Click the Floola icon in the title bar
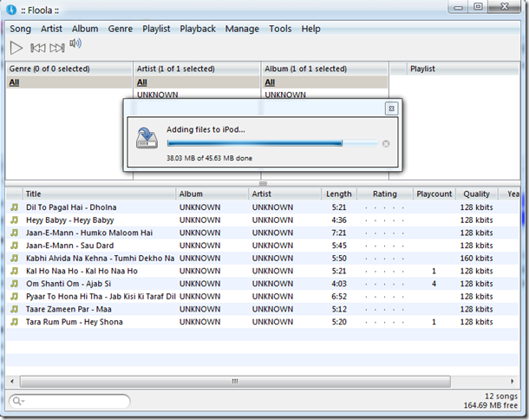Image resolution: width=529 pixels, height=420 pixels. click(x=11, y=10)
